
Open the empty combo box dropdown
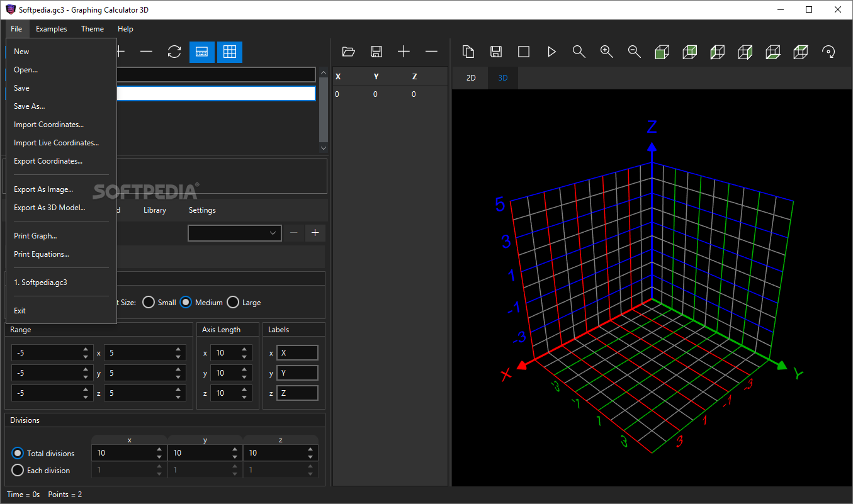(234, 233)
